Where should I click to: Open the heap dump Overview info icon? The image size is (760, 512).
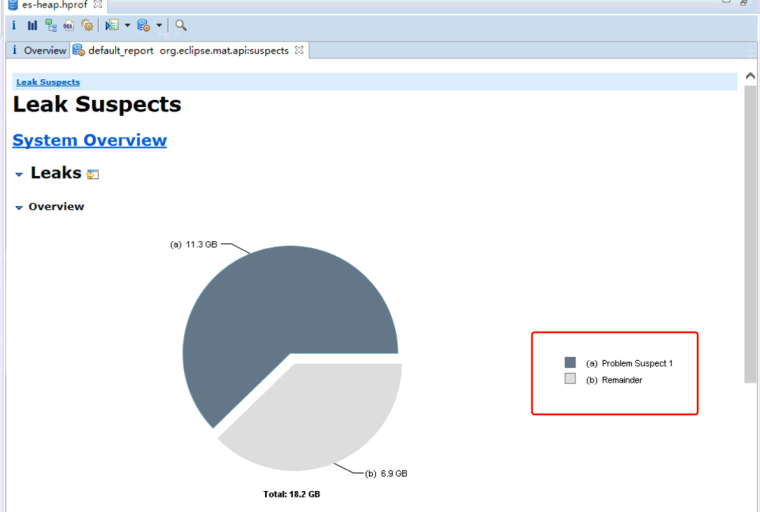(x=14, y=25)
